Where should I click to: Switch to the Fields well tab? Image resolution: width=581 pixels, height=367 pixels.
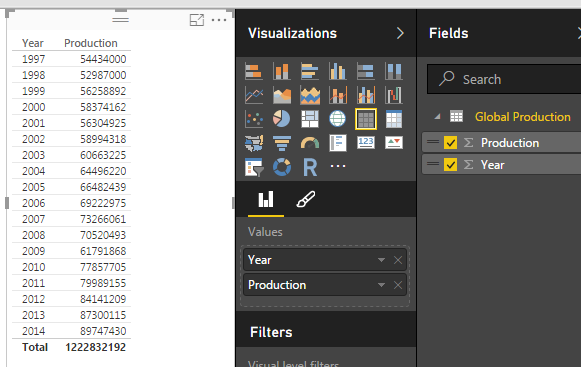266,199
